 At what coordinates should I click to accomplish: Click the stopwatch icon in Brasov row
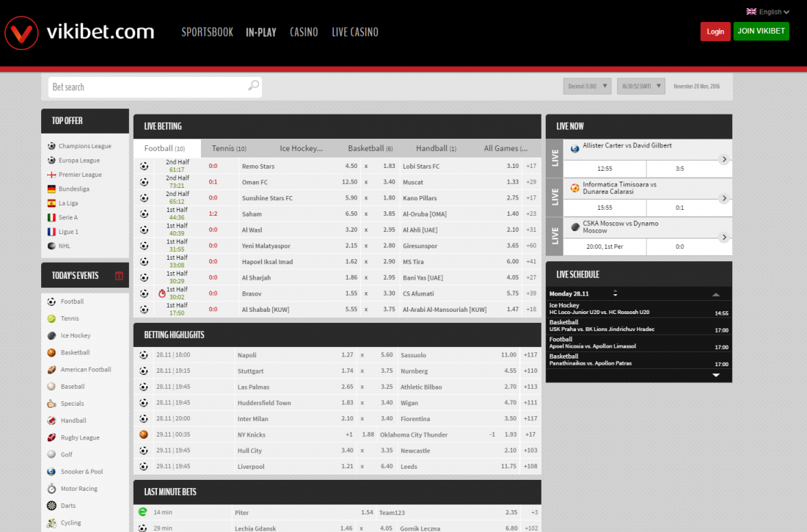pyautogui.click(x=161, y=294)
